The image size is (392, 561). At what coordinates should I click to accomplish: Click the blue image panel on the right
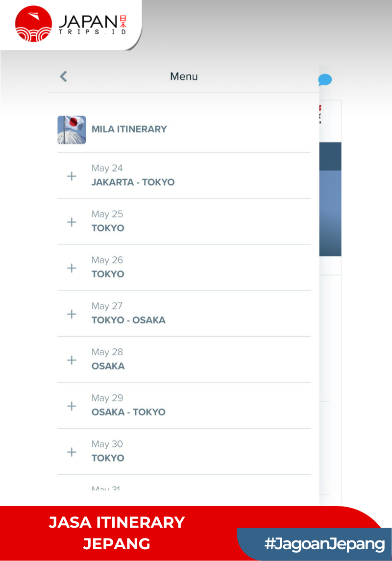pos(330,196)
